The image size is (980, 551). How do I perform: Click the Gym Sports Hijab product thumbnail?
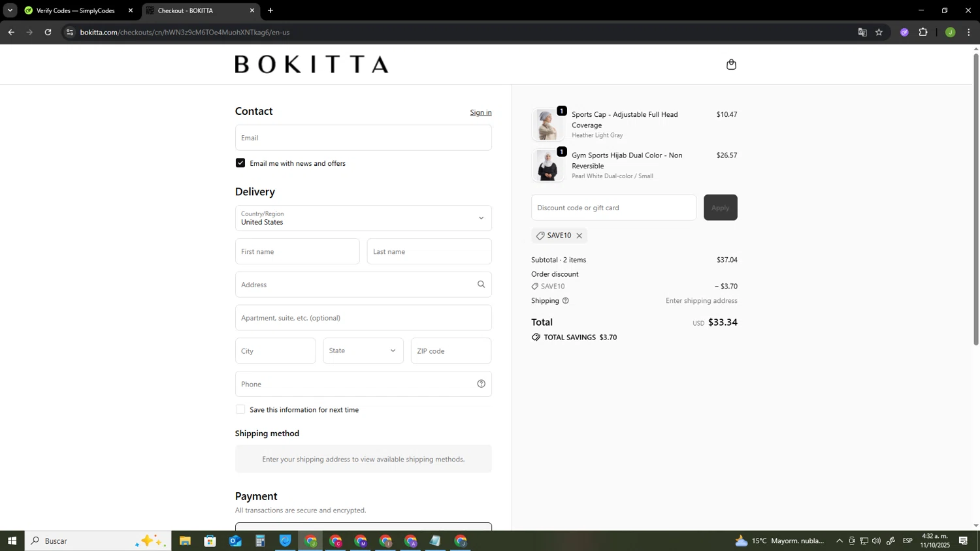click(x=547, y=166)
